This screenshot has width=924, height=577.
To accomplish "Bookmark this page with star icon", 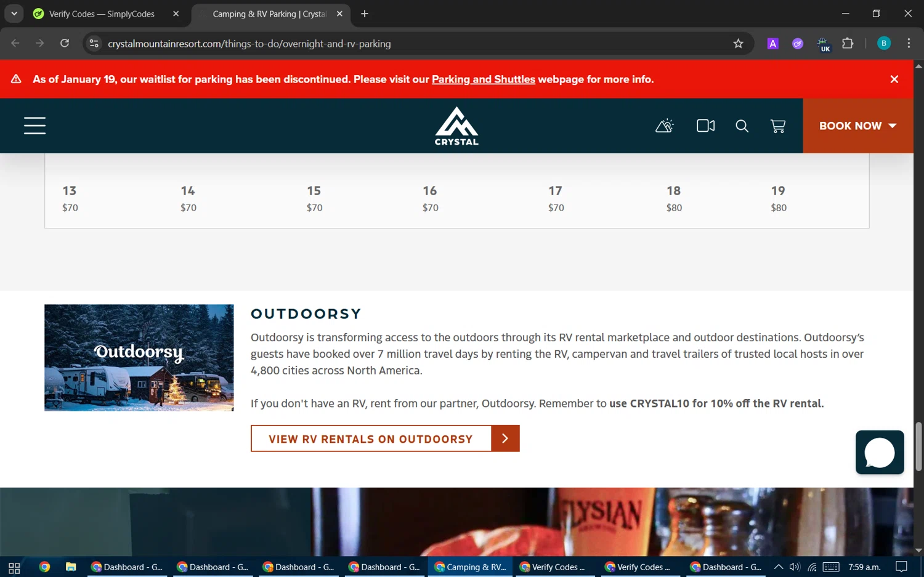I will (x=738, y=43).
